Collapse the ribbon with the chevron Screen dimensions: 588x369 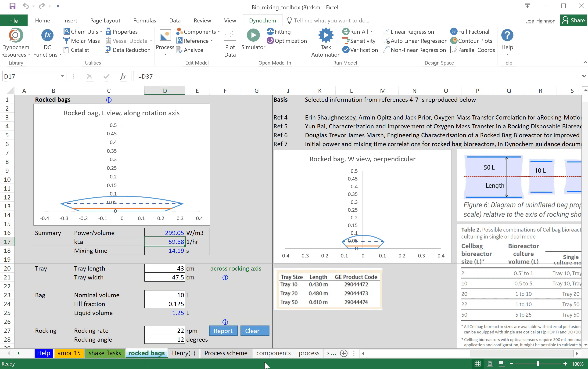(x=585, y=63)
